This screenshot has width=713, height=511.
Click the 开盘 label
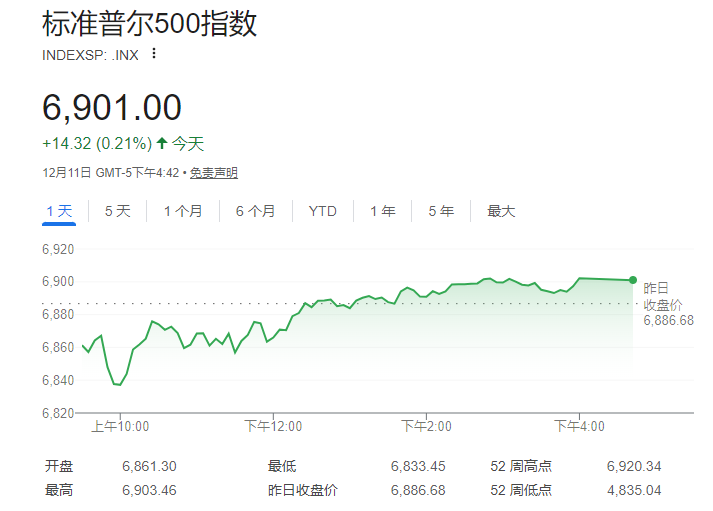[59, 466]
